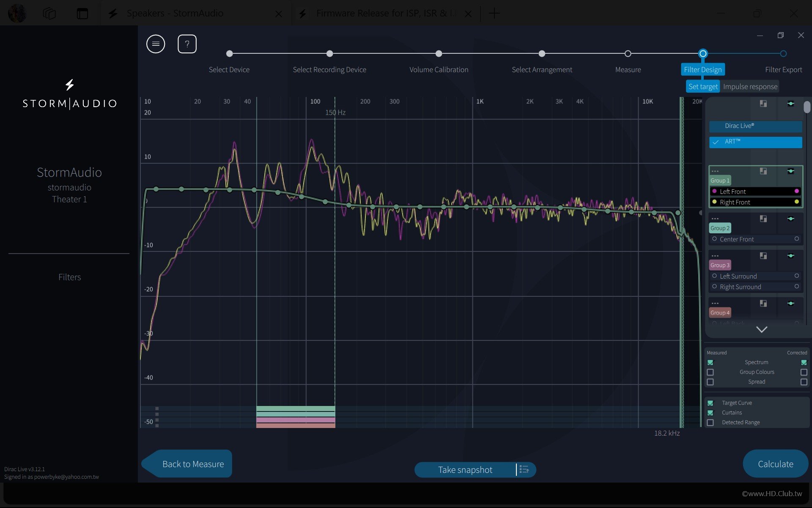Image resolution: width=812 pixels, height=508 pixels.
Task: Click Take snapshot button
Action: point(465,469)
